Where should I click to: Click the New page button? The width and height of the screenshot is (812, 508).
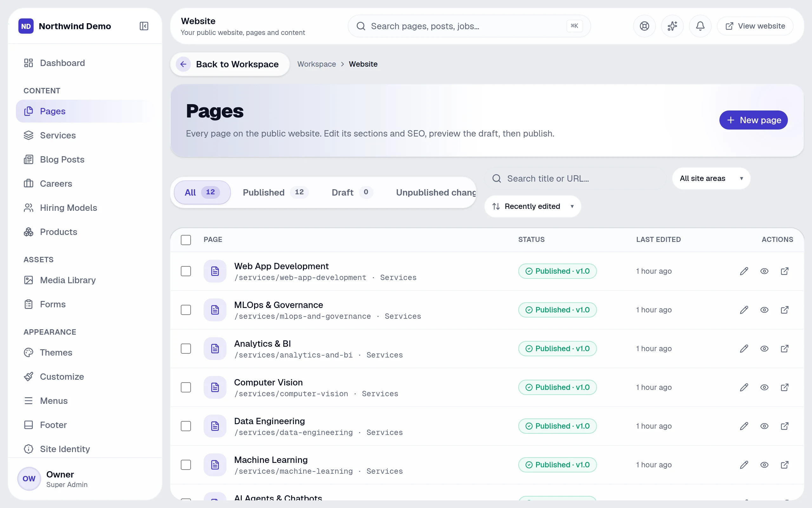(x=753, y=120)
